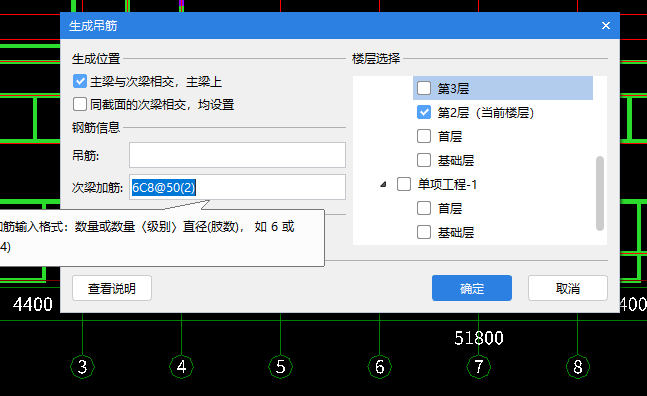647x396 pixels.
Task: Cancel with the 取消 button
Action: [567, 288]
